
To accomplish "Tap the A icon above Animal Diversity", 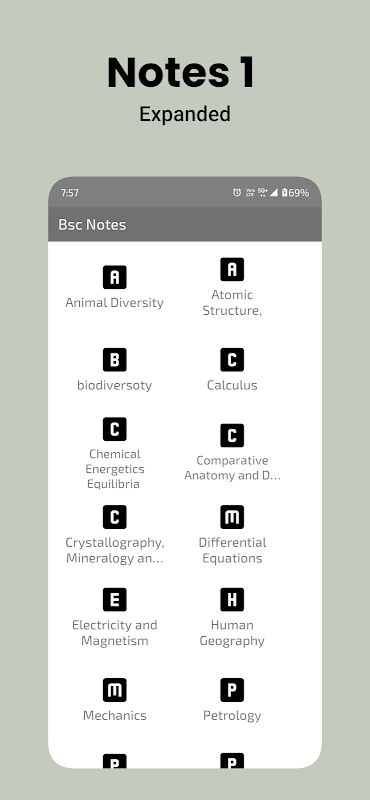I will coord(114,277).
